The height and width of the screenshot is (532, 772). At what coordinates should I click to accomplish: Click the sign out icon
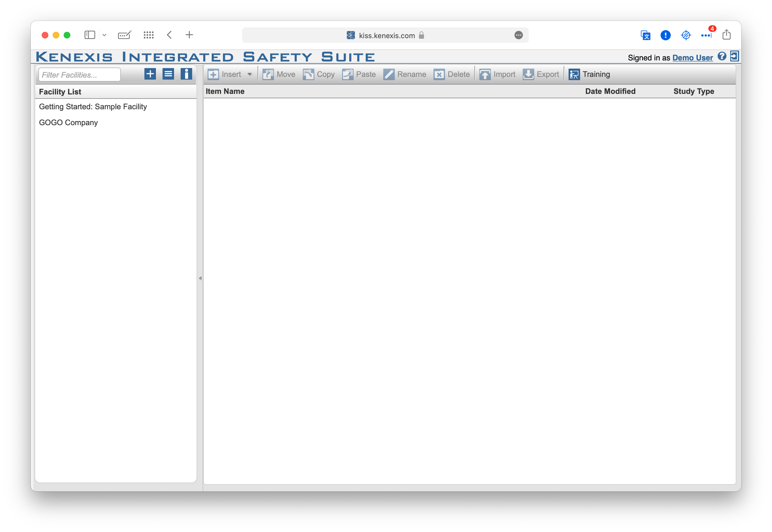734,56
